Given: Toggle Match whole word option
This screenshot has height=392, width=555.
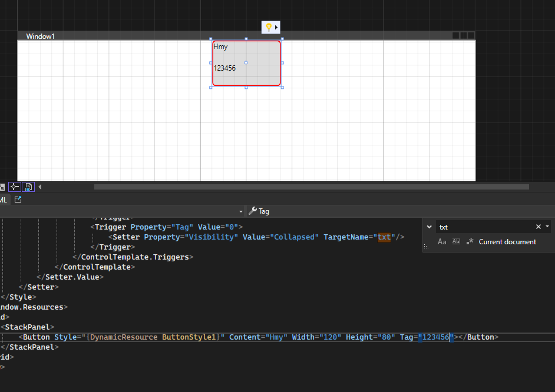Looking at the screenshot, I should click(x=456, y=241).
